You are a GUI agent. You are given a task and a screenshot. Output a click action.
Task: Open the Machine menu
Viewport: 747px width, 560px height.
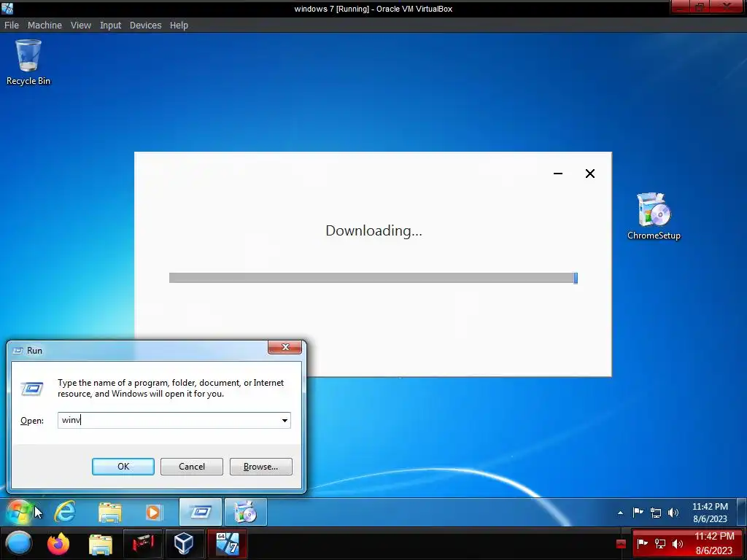(x=44, y=26)
